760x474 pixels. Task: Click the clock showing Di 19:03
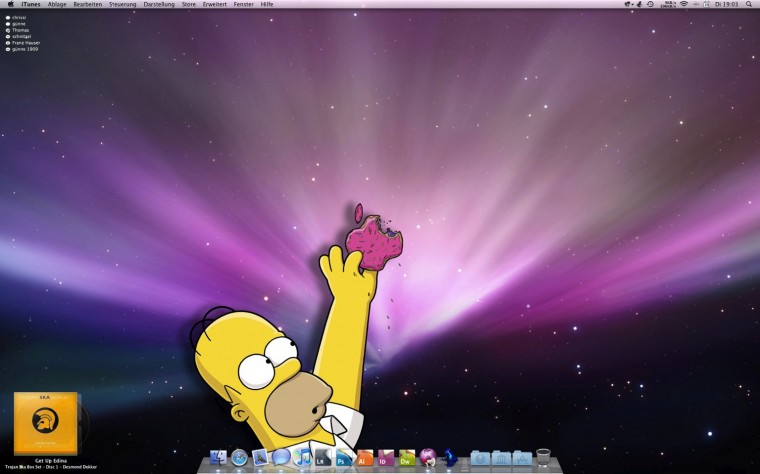(x=727, y=4)
